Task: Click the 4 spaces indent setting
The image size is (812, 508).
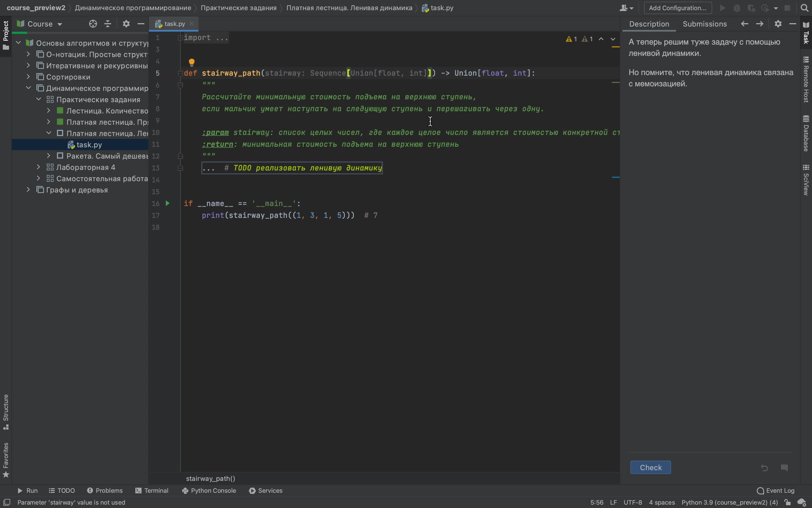Action: [x=662, y=502]
